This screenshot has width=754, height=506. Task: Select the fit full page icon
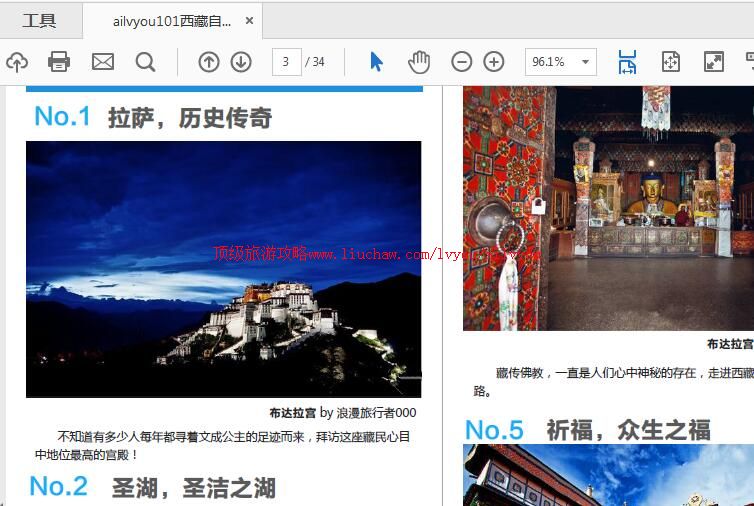coord(671,62)
